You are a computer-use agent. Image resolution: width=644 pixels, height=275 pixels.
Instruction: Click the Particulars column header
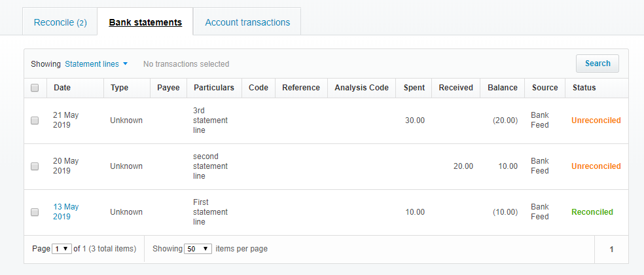213,88
